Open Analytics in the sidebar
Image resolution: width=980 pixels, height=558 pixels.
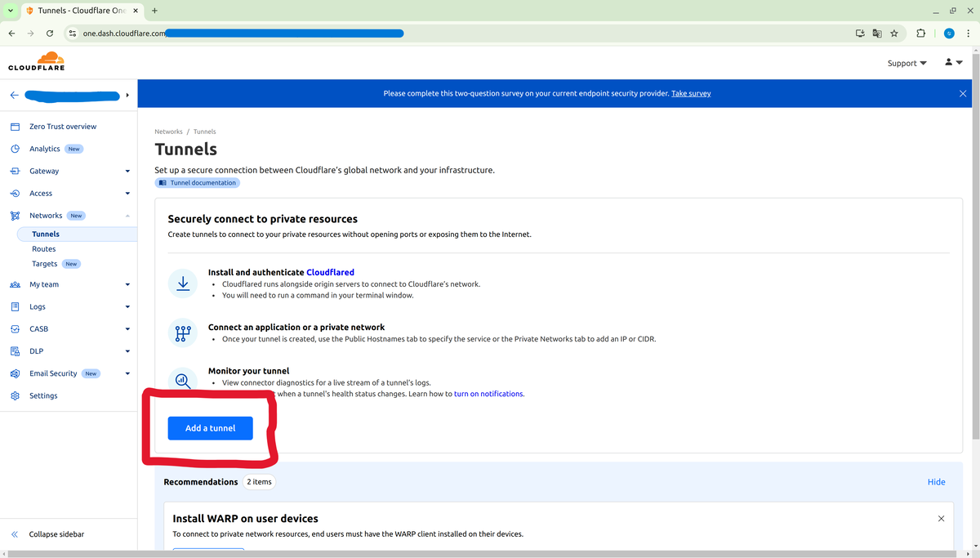(x=45, y=149)
